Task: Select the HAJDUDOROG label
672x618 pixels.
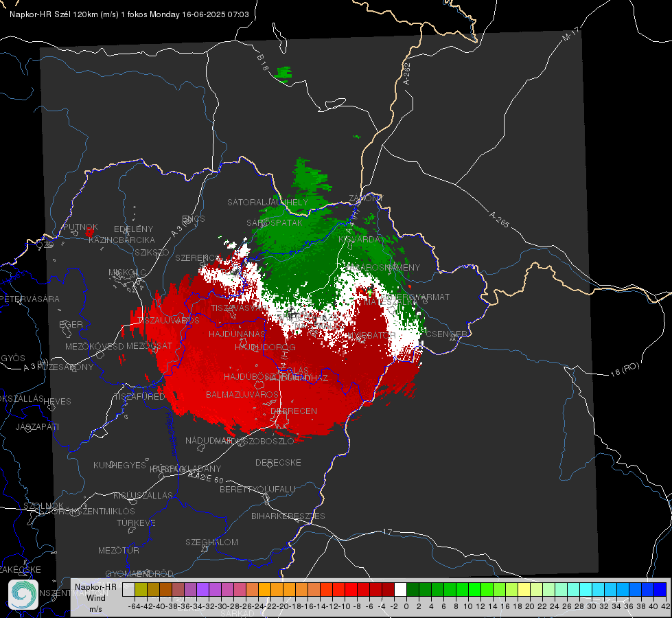Action: click(x=265, y=347)
